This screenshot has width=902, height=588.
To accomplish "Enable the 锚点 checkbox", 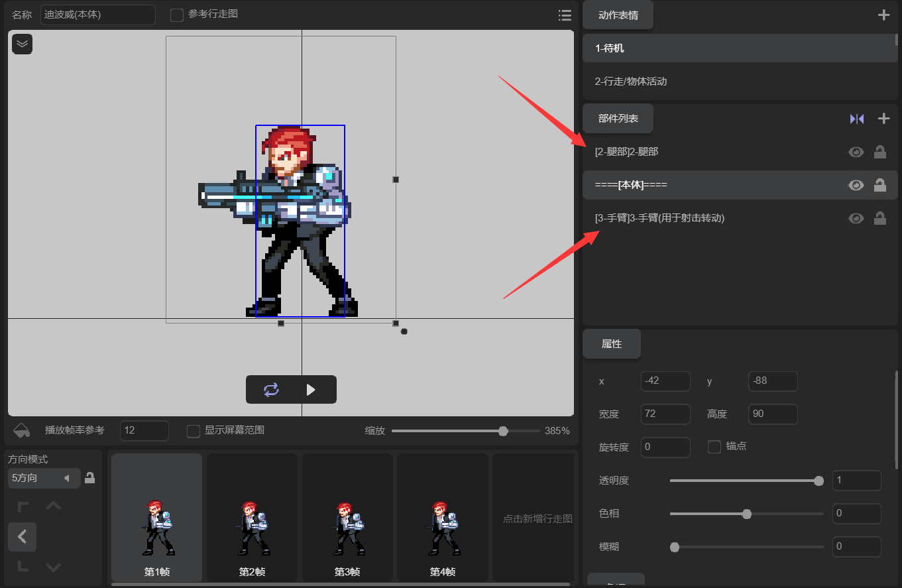I will [x=714, y=447].
